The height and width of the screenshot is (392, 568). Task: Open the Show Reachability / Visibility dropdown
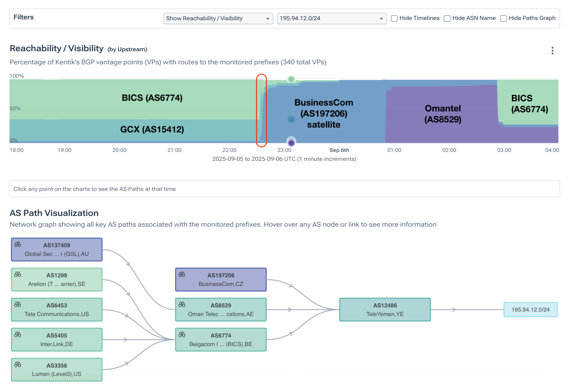(218, 18)
